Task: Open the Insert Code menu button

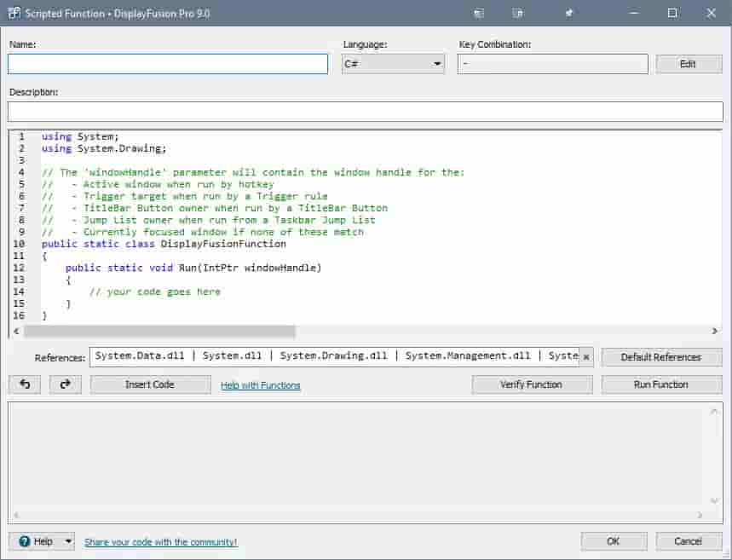Action: click(150, 384)
